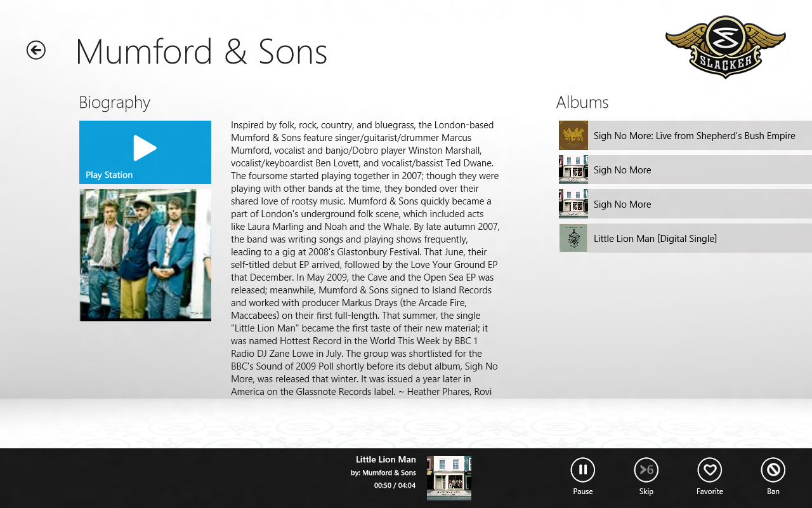Click the Little Lion Man single cover art

[x=573, y=238]
